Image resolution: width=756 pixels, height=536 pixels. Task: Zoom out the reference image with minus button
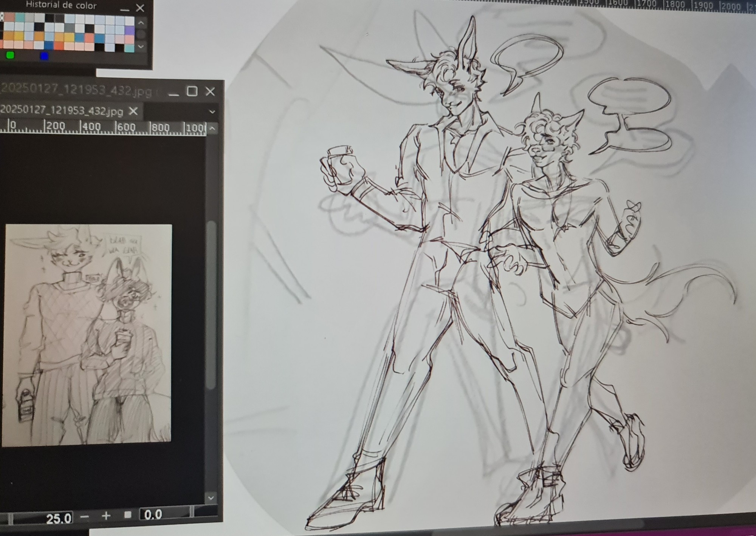pyautogui.click(x=85, y=516)
